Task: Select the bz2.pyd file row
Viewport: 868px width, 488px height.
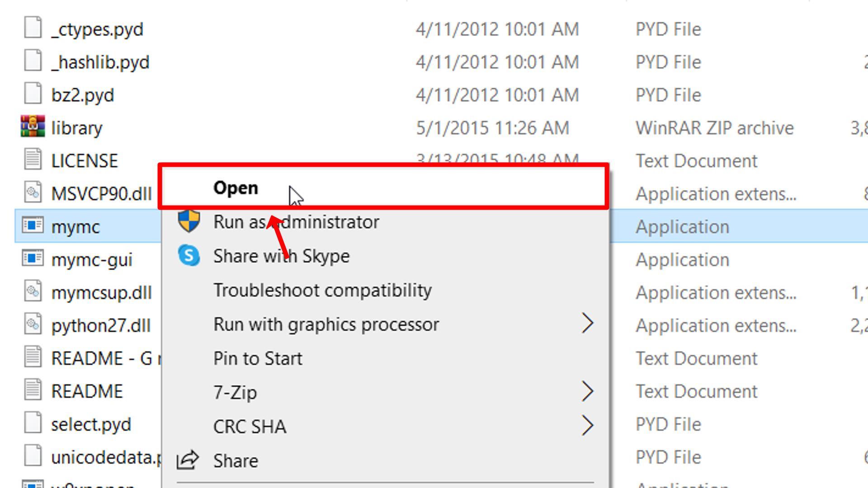Action: click(x=82, y=95)
